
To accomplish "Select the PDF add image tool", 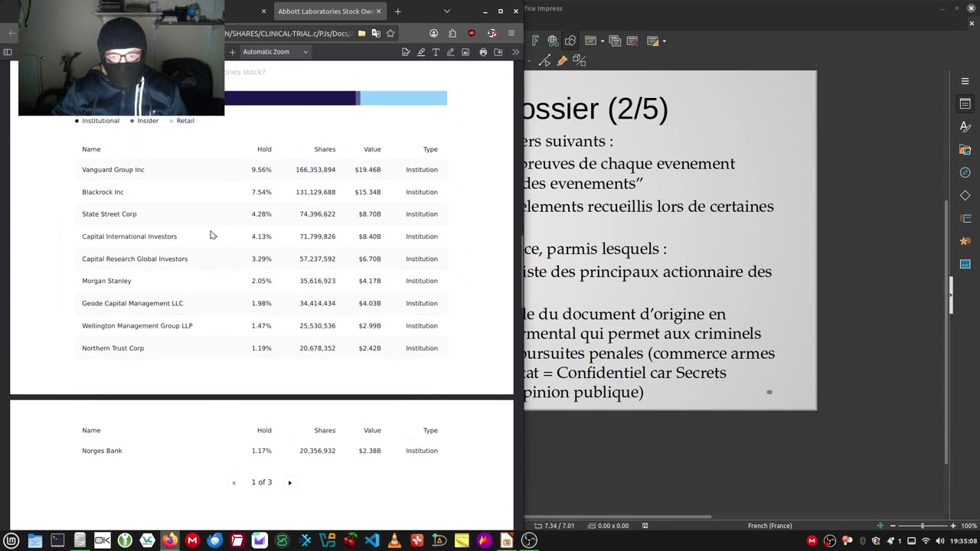I will point(465,52).
